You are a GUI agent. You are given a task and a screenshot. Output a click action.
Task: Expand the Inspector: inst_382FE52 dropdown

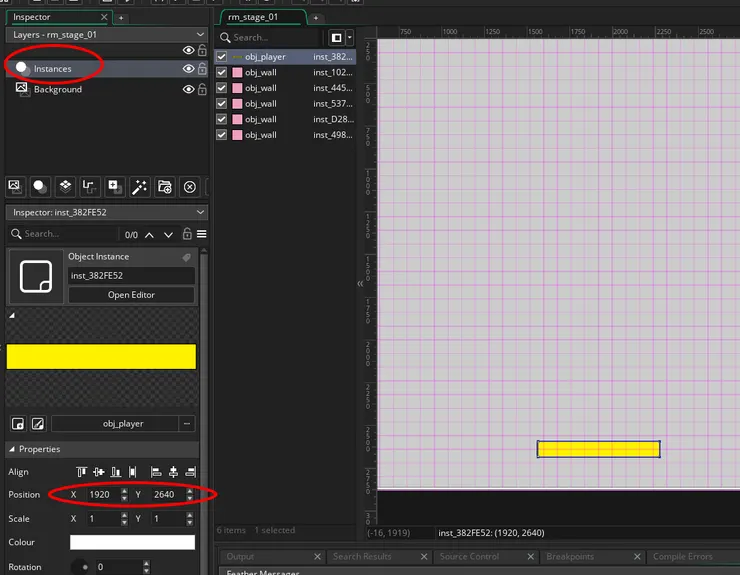(x=199, y=212)
